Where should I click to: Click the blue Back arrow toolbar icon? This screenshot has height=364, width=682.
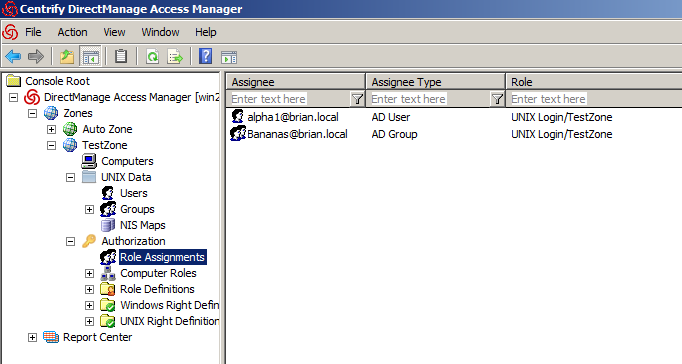tap(13, 57)
